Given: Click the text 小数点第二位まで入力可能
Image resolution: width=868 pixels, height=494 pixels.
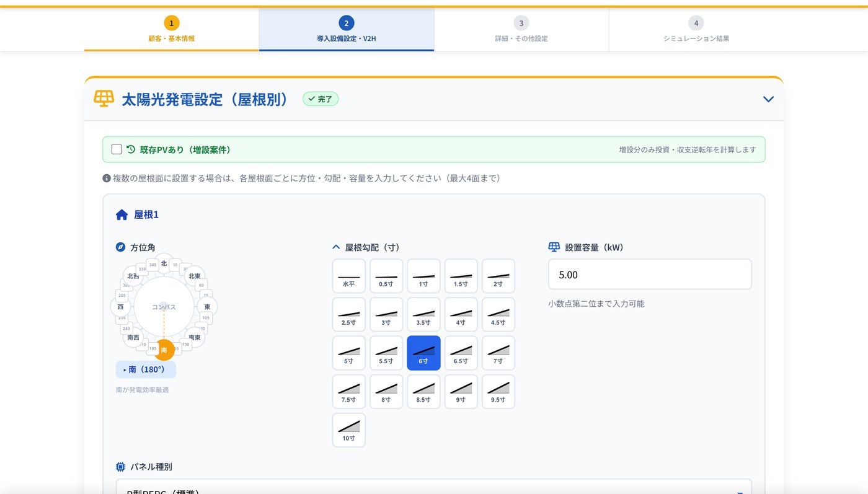Looking at the screenshot, I should (x=596, y=304).
